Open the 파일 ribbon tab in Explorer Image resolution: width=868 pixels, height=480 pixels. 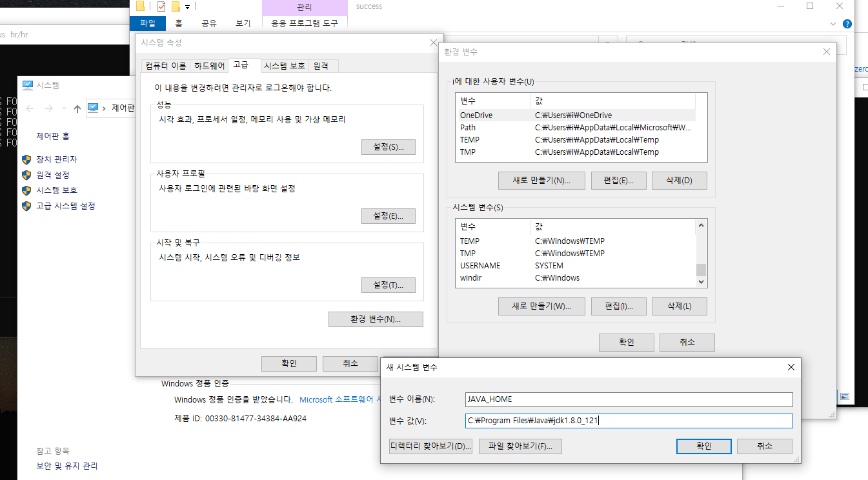coord(148,23)
